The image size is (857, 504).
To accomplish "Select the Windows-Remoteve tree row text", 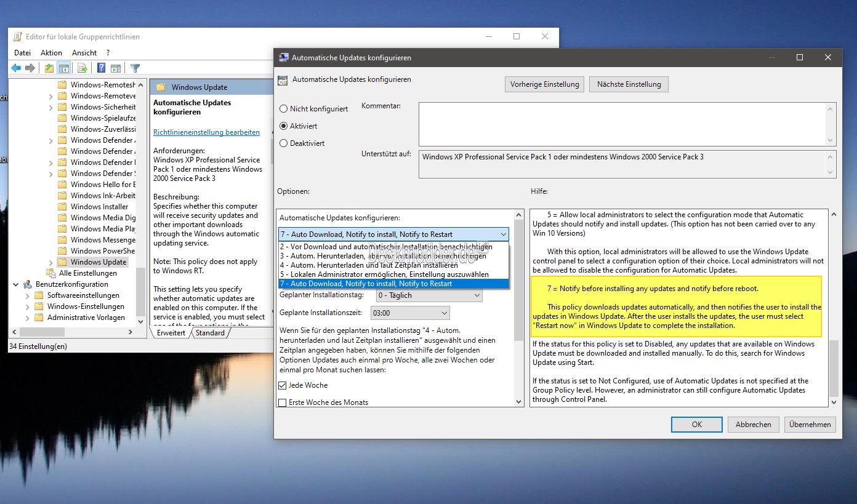I will pyautogui.click(x=103, y=95).
